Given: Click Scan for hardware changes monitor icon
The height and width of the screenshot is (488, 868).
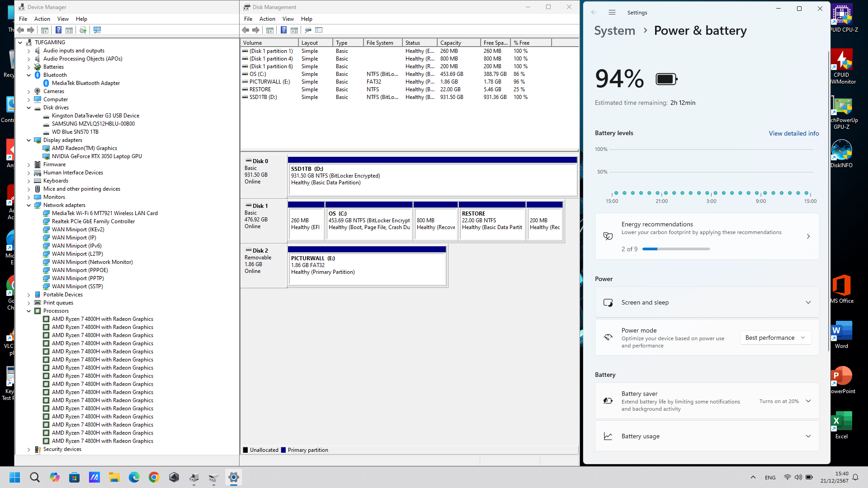Looking at the screenshot, I should tap(97, 30).
